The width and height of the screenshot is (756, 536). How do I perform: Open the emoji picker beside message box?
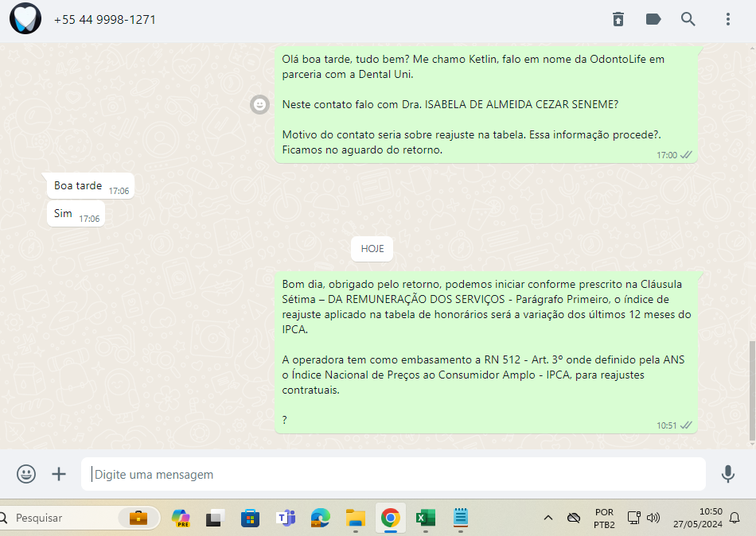(x=26, y=474)
